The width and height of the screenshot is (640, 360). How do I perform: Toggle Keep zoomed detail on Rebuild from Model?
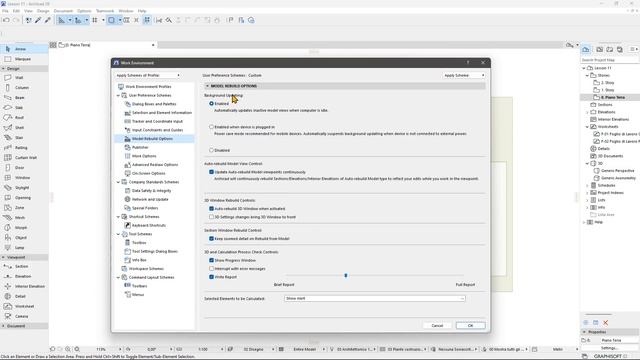[x=211, y=238]
